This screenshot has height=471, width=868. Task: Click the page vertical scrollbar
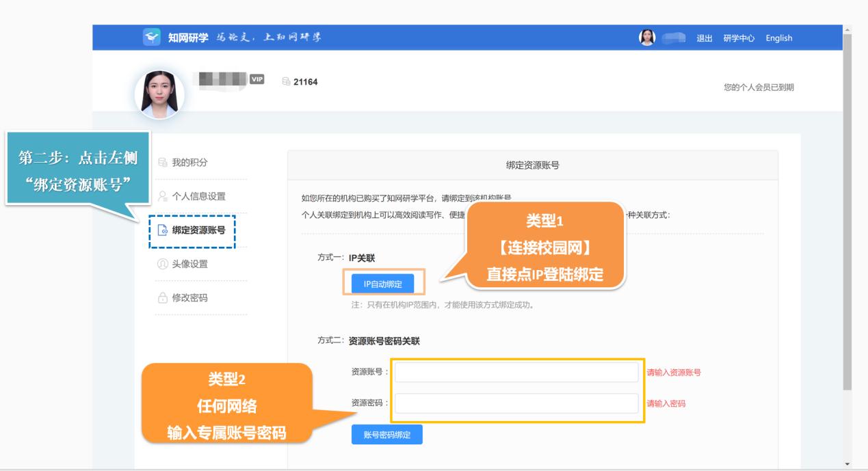click(x=848, y=212)
